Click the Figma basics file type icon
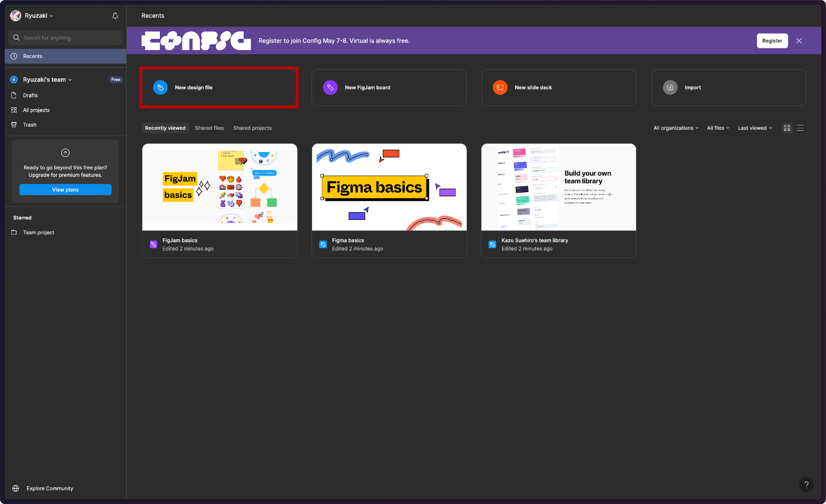 pyautogui.click(x=323, y=244)
